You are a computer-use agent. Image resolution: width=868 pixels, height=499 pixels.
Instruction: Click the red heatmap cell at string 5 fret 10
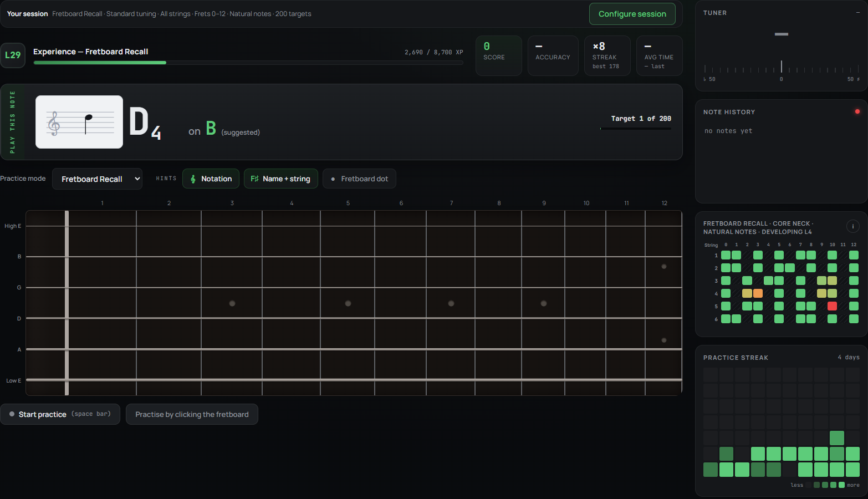(832, 306)
